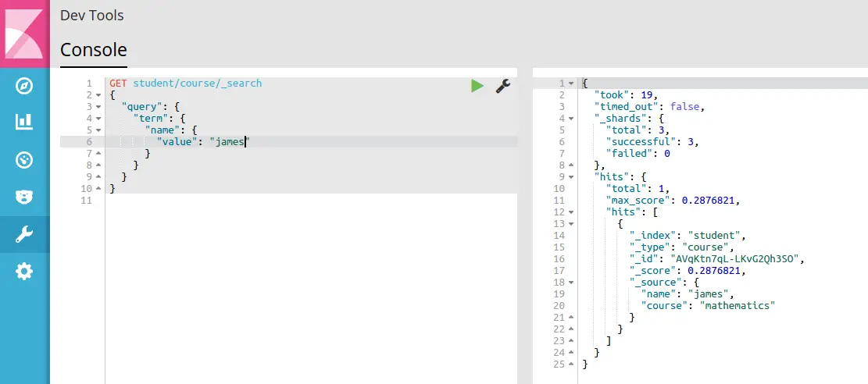Collapse the query block fold arrow at line 3

[98, 107]
